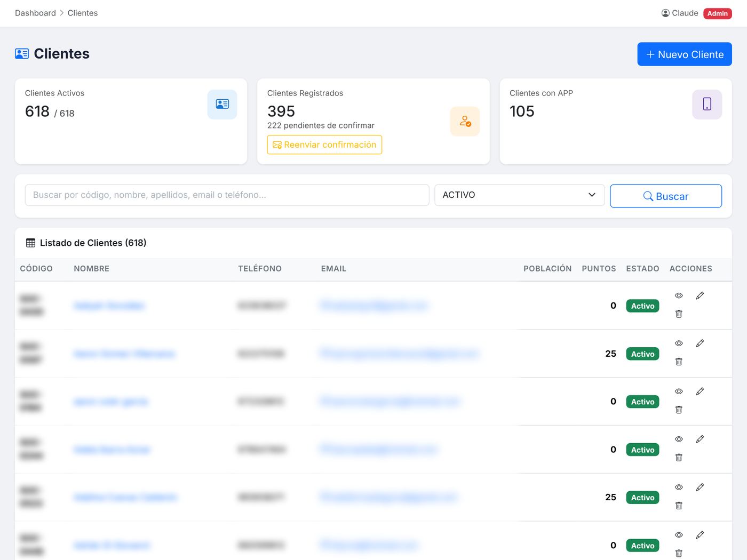Click the trash icon in the first client row
The image size is (747, 560).
(679, 314)
